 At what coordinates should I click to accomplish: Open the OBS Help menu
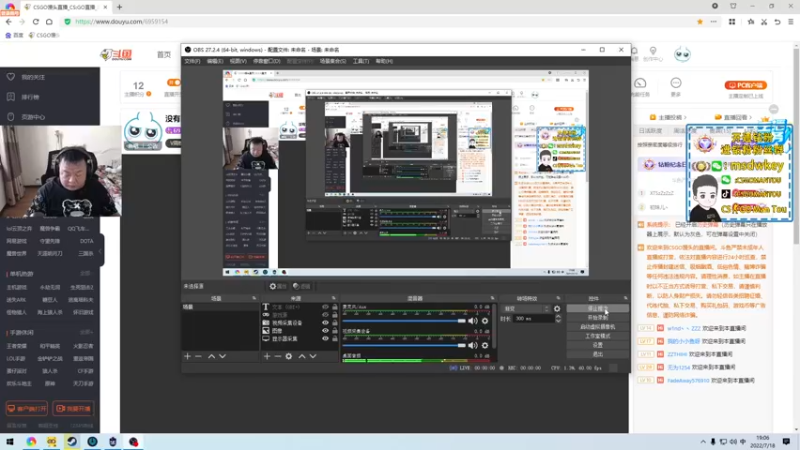click(x=384, y=61)
